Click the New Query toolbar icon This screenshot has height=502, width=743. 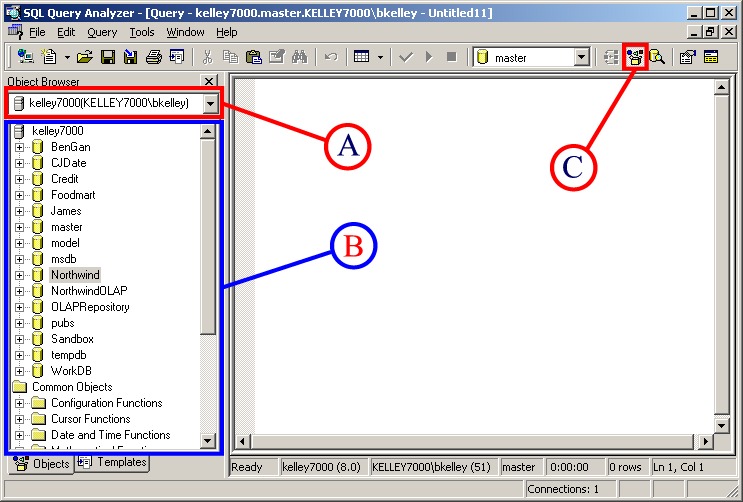coord(49,57)
